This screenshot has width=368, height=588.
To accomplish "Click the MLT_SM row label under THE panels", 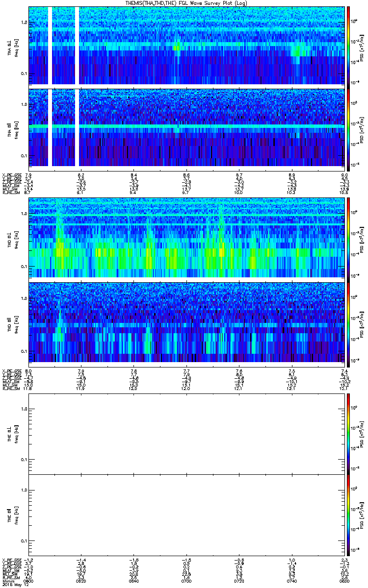I will point(9,573).
